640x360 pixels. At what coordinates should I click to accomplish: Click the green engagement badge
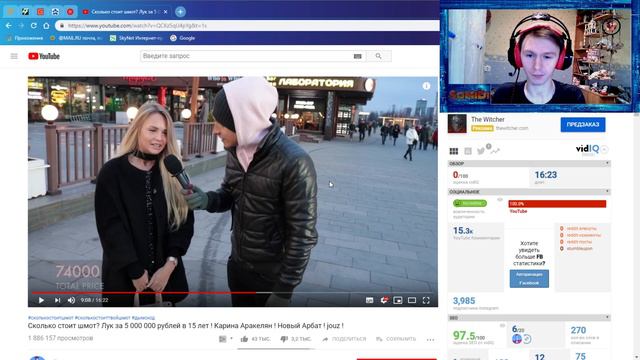tap(469, 203)
